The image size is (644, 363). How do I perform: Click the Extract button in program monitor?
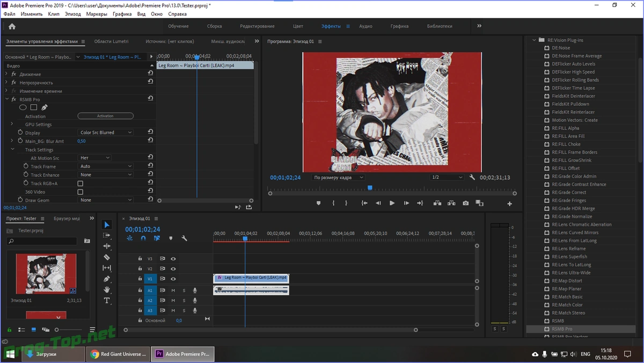(x=451, y=204)
